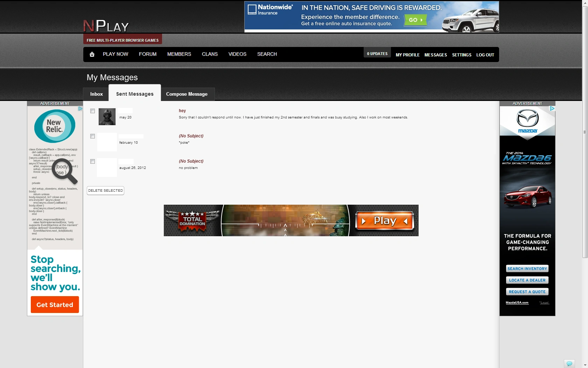Go to the home icon in navbar
This screenshot has width=588, height=368.
click(x=92, y=54)
